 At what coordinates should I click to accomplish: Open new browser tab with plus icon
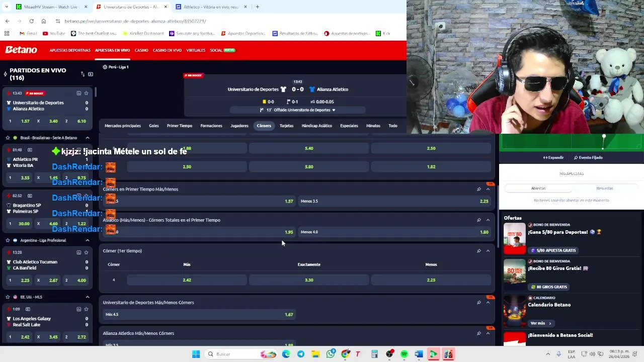pos(257,7)
